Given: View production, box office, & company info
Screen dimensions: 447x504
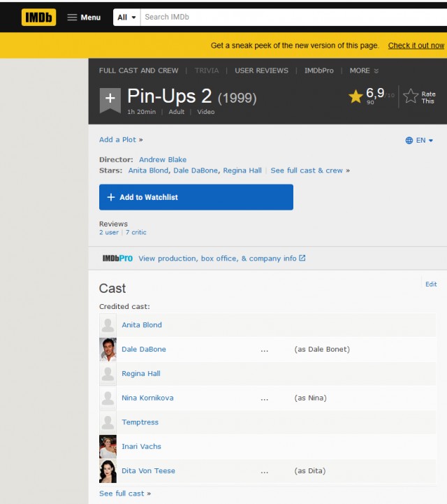Looking at the screenshot, I should pos(217,259).
